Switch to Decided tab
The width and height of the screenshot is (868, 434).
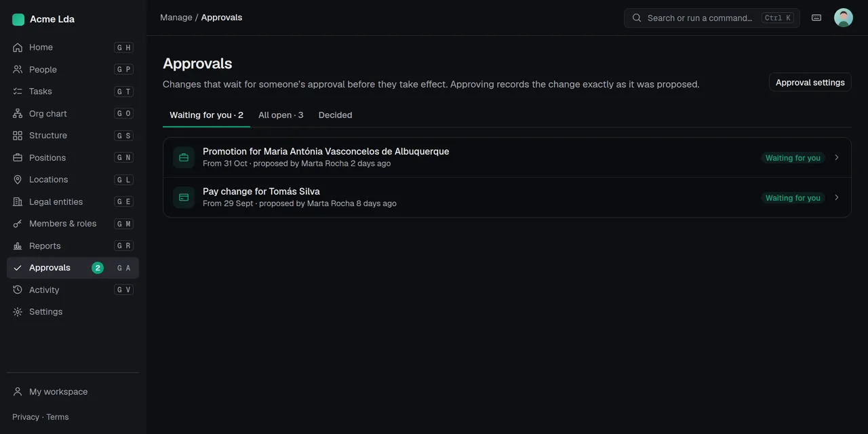(x=335, y=115)
